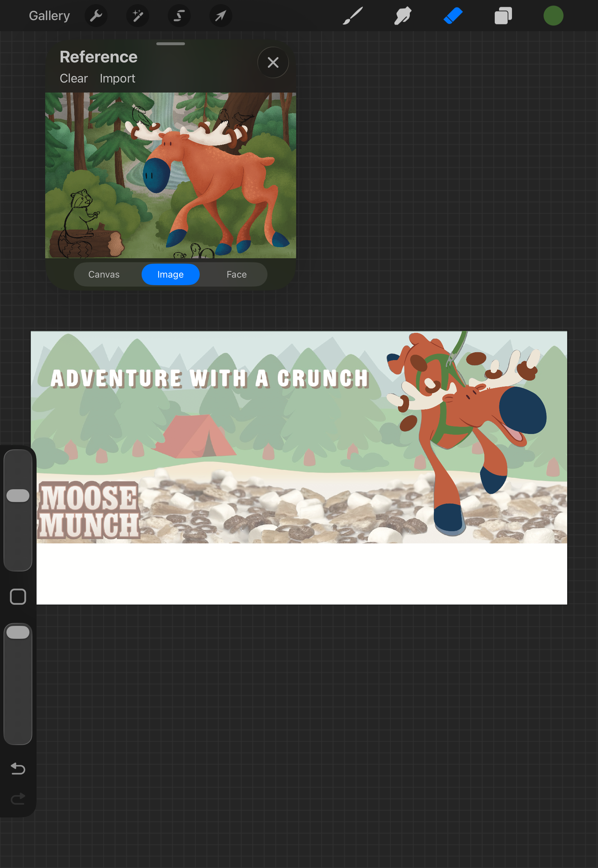Screen dimensions: 598x868
Task: Clear the reference image
Action: (x=73, y=78)
